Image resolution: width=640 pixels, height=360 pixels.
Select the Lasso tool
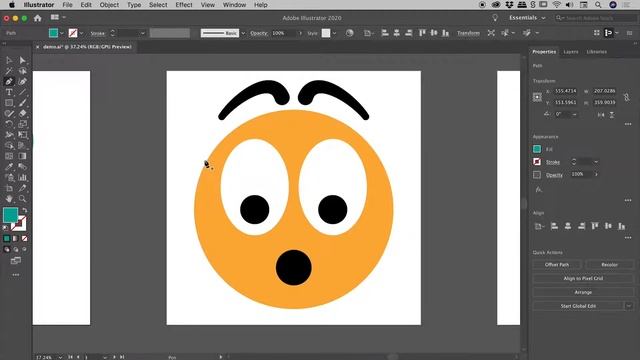tap(22, 71)
